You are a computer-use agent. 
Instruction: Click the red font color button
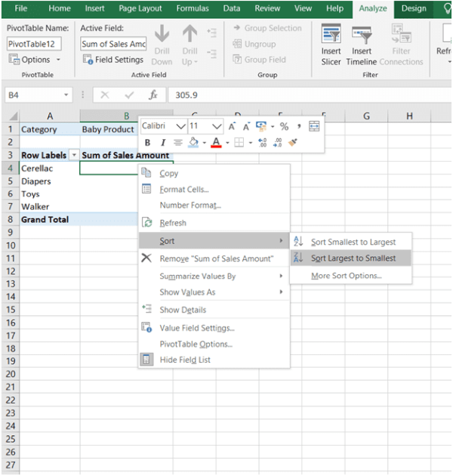216,143
